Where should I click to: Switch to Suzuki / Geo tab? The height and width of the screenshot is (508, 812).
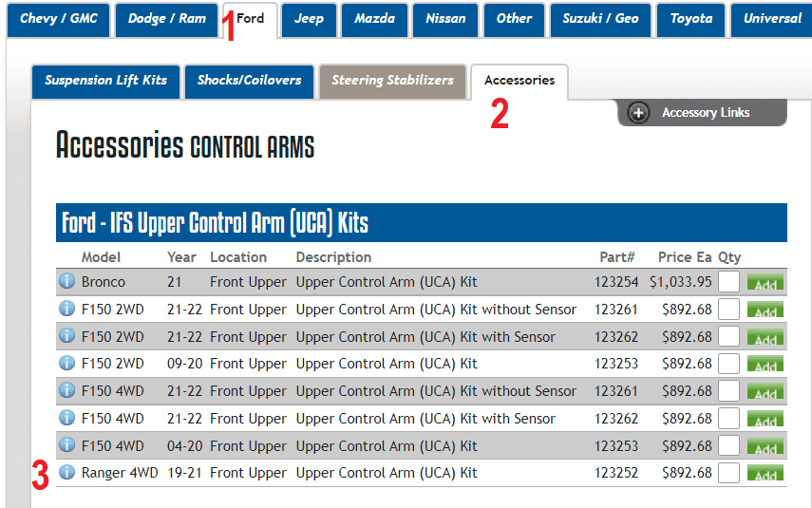(x=601, y=19)
